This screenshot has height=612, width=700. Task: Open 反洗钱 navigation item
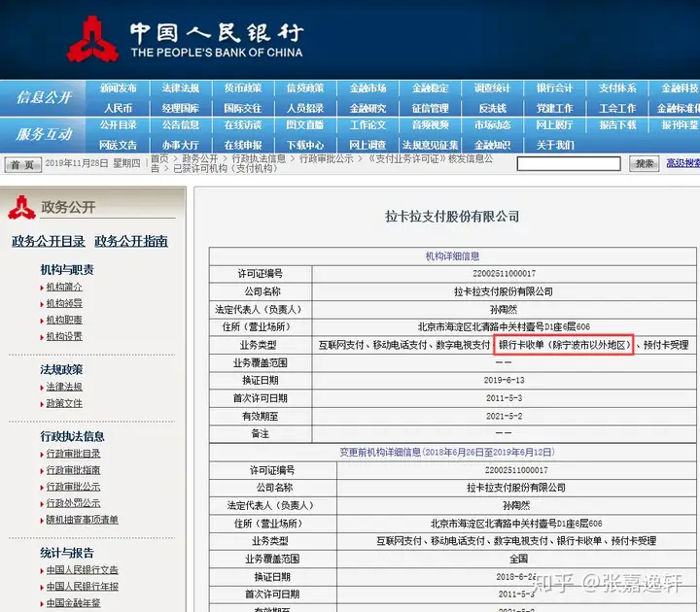click(492, 109)
